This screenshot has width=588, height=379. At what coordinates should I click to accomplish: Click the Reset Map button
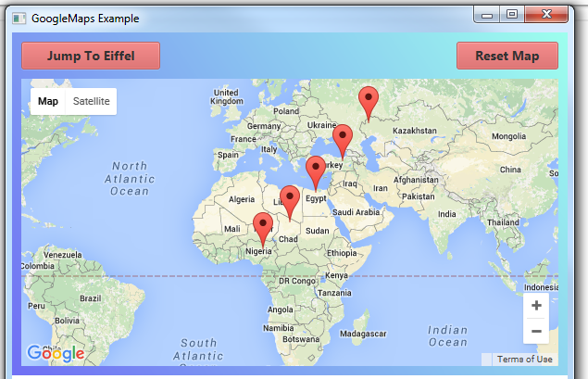[507, 56]
